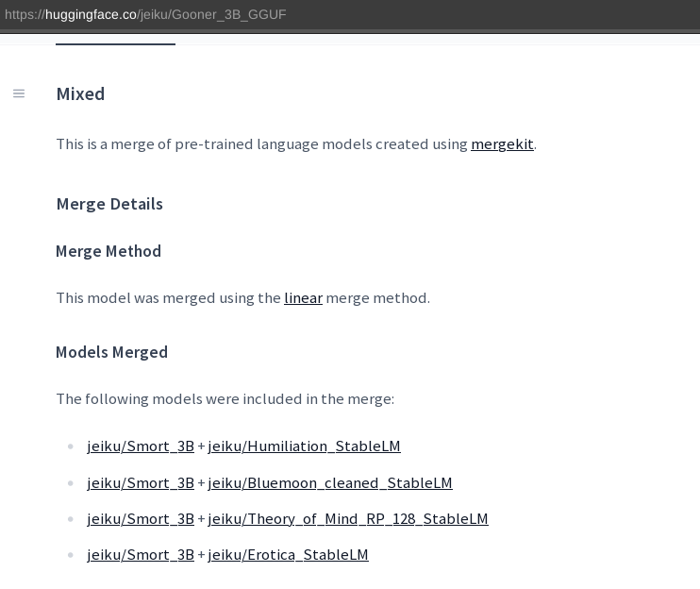Image resolution: width=700 pixels, height=589 pixels.
Task: Click the Merge Method heading
Action: coord(108,251)
